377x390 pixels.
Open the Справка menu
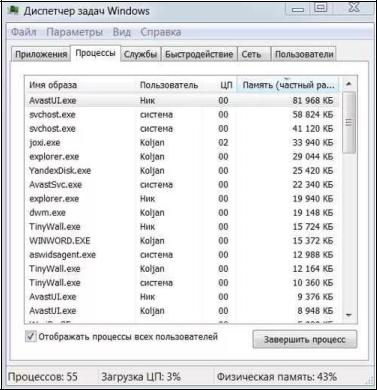(x=161, y=32)
